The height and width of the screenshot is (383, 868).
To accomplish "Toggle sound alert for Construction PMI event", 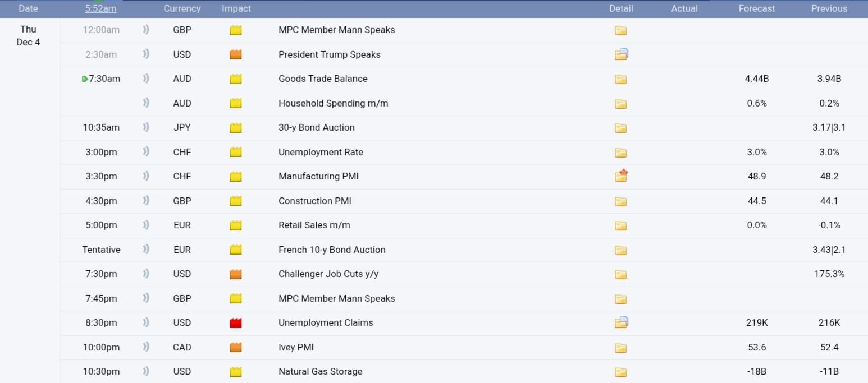I will (146, 200).
